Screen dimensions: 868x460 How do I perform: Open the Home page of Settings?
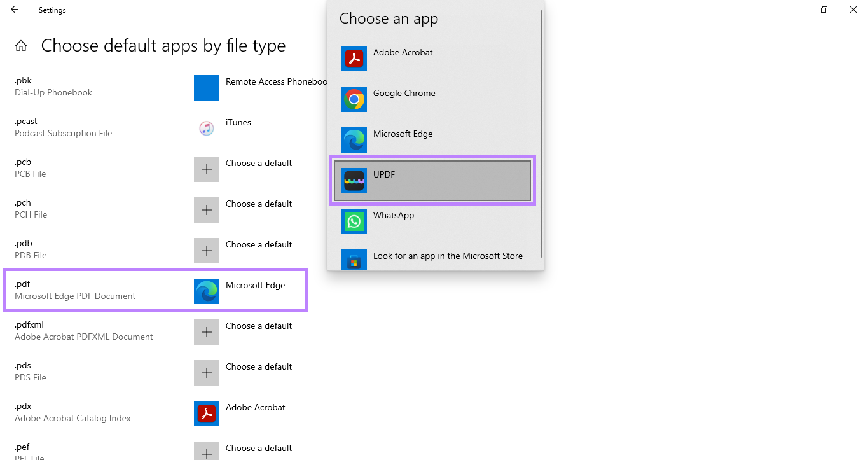pyautogui.click(x=21, y=45)
